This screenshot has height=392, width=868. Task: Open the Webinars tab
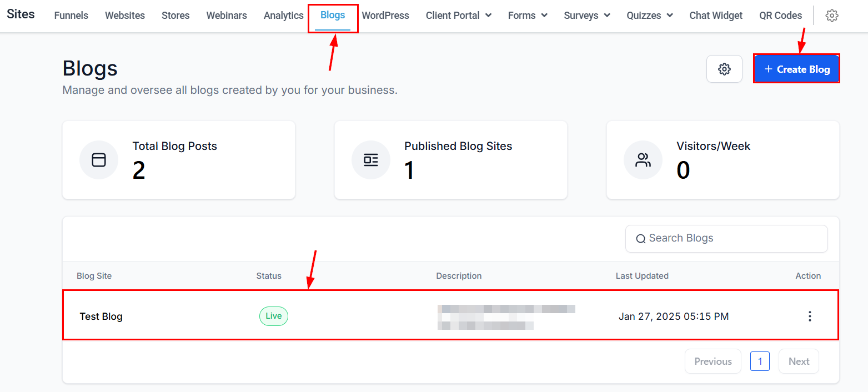(x=227, y=16)
